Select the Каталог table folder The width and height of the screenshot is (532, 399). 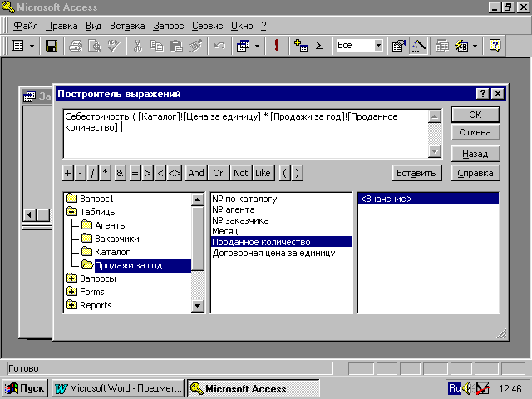click(106, 252)
